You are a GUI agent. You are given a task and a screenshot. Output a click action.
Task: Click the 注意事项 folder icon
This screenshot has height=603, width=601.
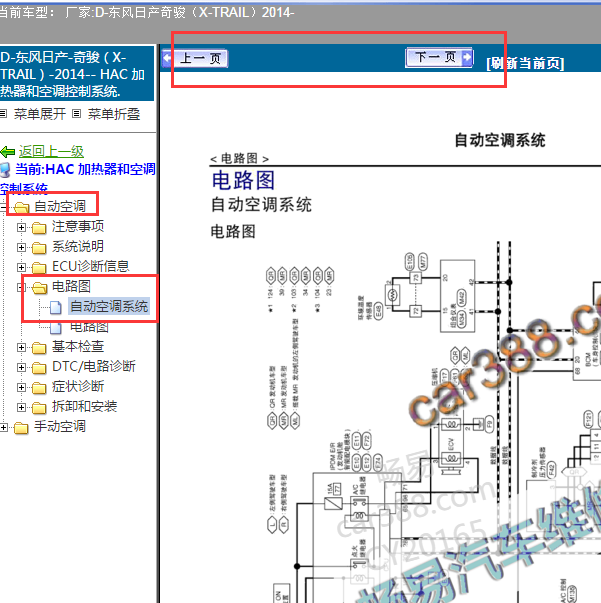39,228
